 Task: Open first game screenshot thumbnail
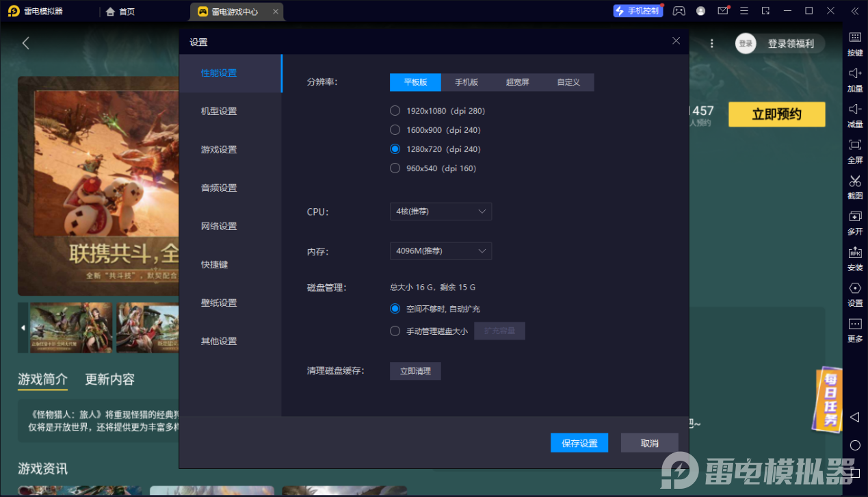point(70,328)
